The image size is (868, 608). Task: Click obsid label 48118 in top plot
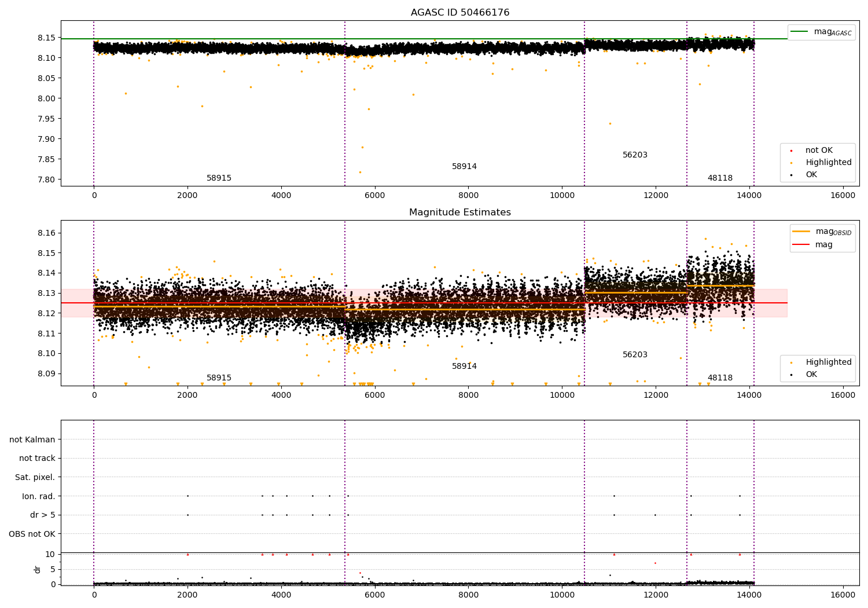coord(720,178)
